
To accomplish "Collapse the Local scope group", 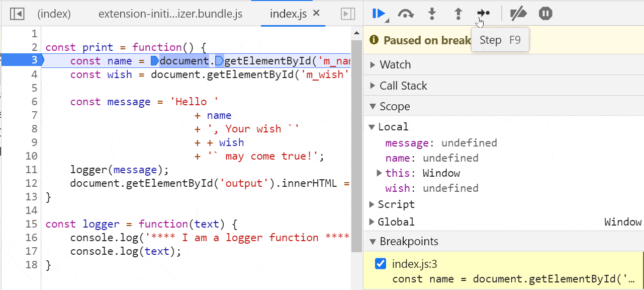I will [372, 127].
